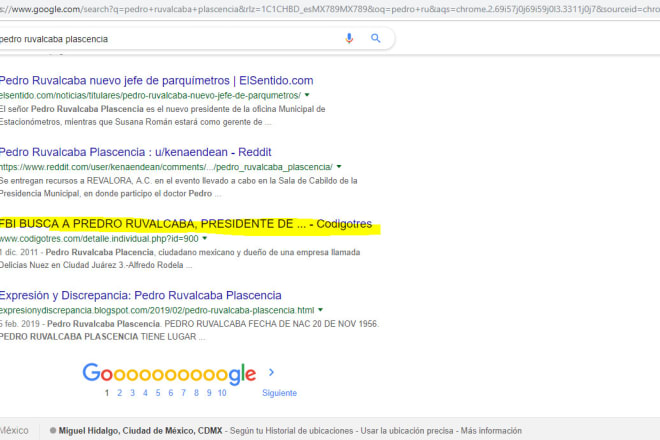Go to results page 5
Image resolution: width=660 pixels, height=440 pixels.
tap(158, 393)
